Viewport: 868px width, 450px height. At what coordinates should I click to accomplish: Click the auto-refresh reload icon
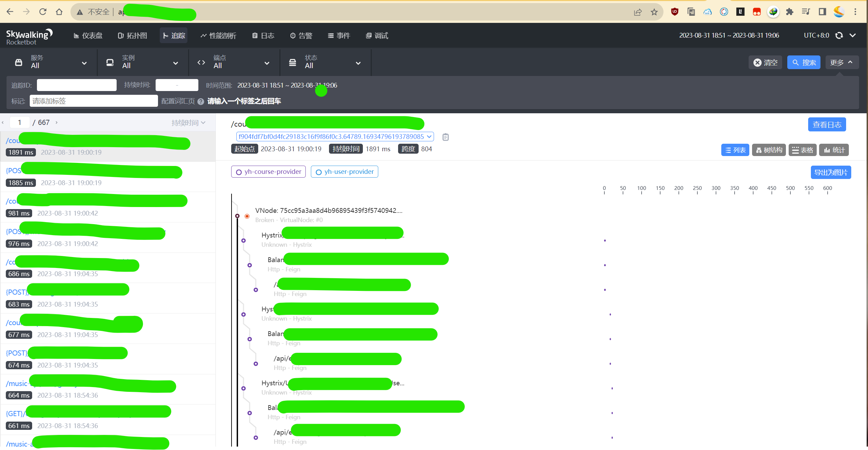tap(839, 36)
